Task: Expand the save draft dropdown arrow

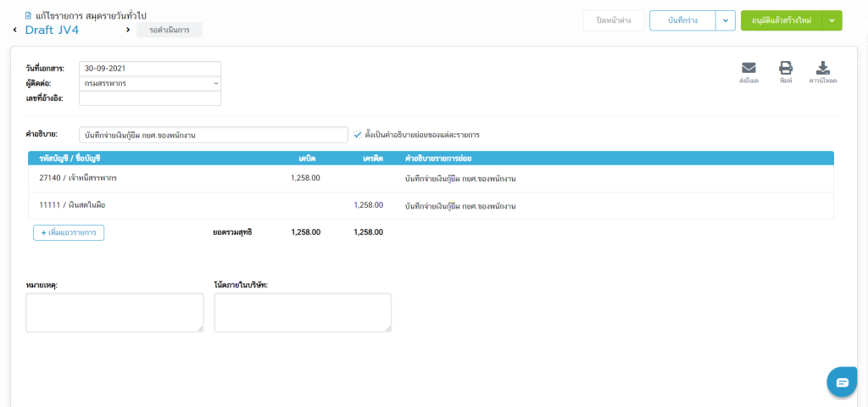Action: coord(726,20)
